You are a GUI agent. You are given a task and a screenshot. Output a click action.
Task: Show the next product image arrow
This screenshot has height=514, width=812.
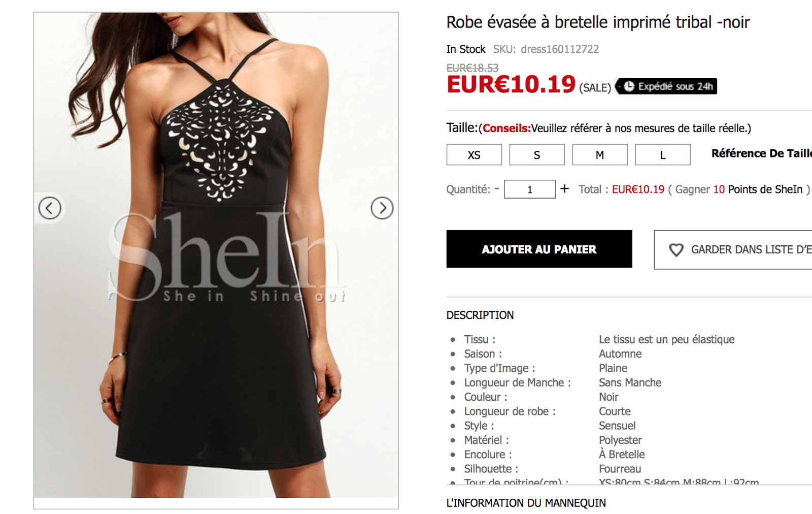coord(382,208)
